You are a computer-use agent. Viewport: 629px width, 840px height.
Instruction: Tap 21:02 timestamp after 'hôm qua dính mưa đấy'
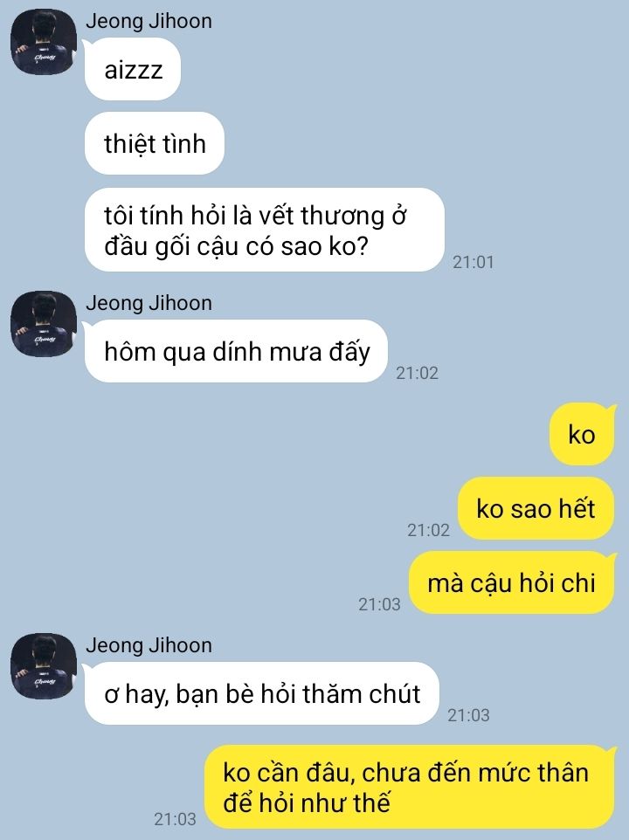417,373
